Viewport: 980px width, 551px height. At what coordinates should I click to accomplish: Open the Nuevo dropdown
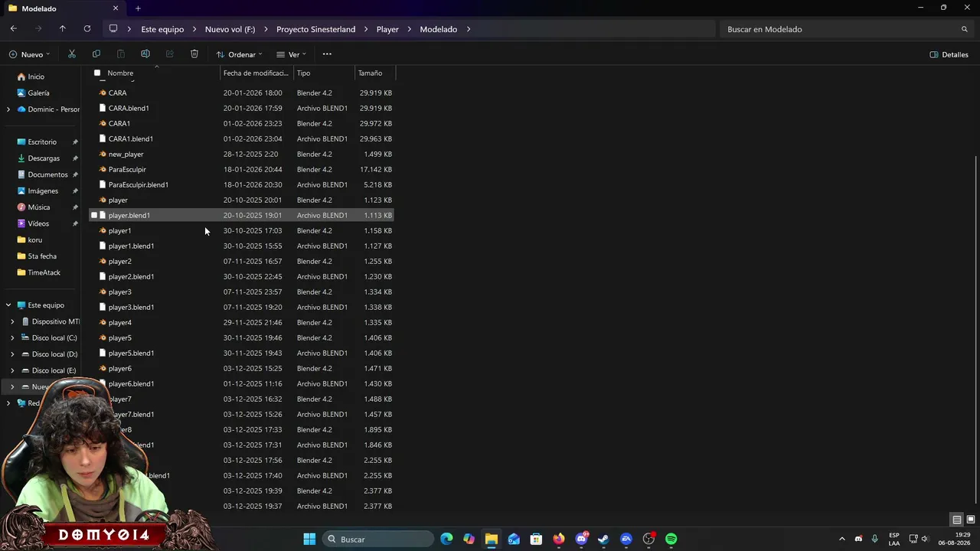29,54
